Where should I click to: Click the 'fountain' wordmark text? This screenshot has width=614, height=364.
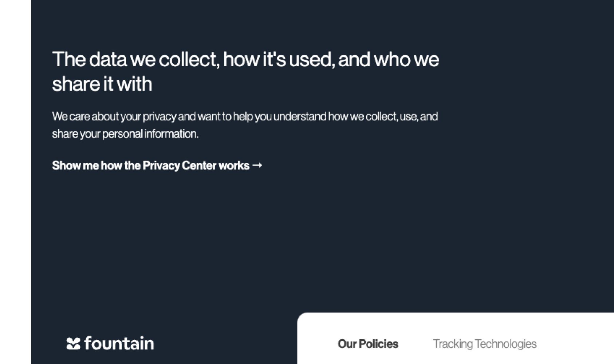(119, 343)
